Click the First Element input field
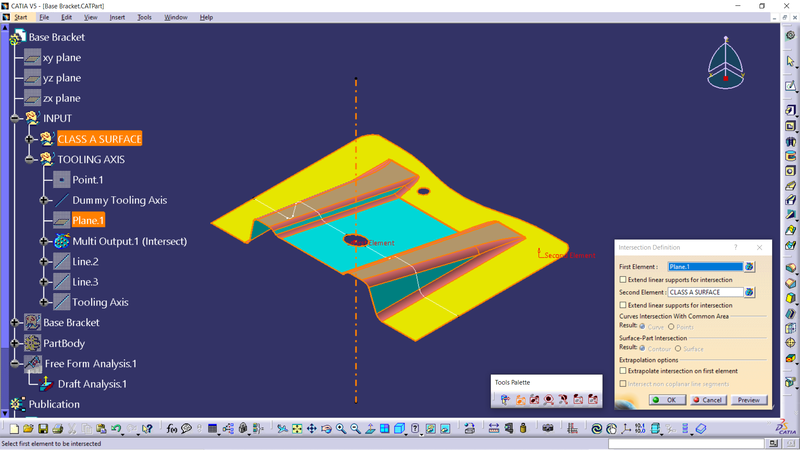The height and width of the screenshot is (450, 800). click(705, 266)
